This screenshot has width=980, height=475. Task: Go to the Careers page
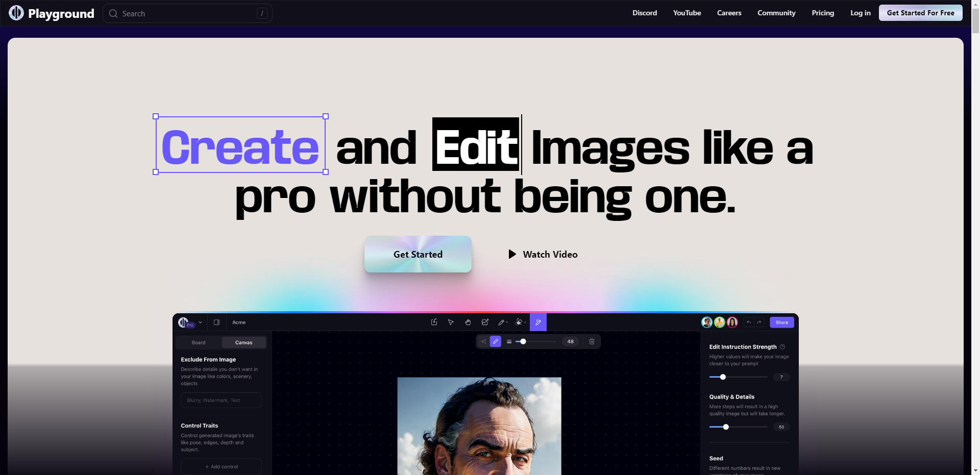[x=729, y=13]
